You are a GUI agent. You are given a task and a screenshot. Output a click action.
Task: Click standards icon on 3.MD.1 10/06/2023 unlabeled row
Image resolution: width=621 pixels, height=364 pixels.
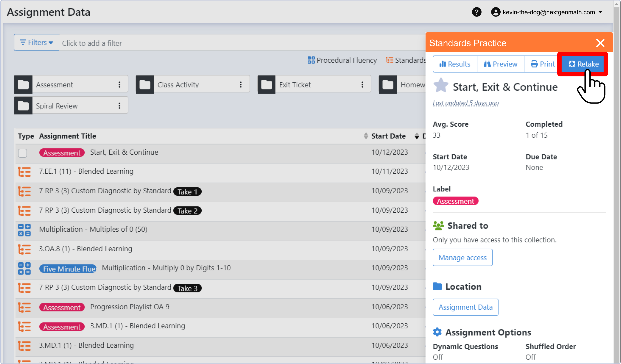pyautogui.click(x=24, y=346)
